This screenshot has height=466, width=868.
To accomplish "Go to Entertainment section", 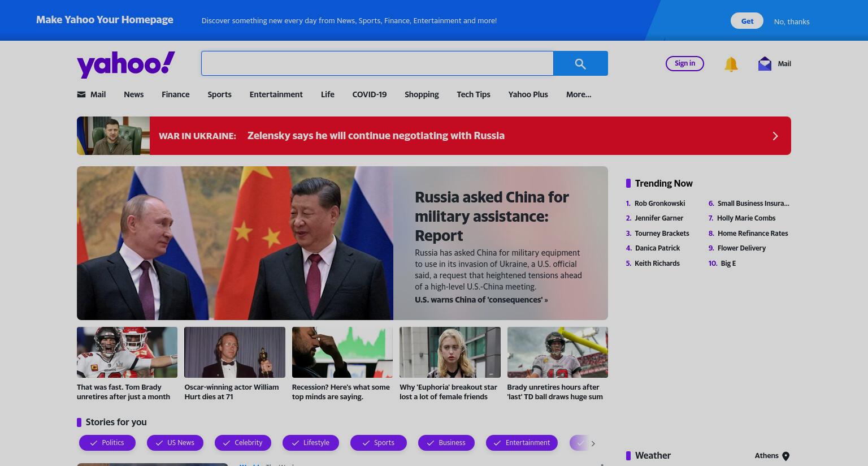I will point(276,94).
